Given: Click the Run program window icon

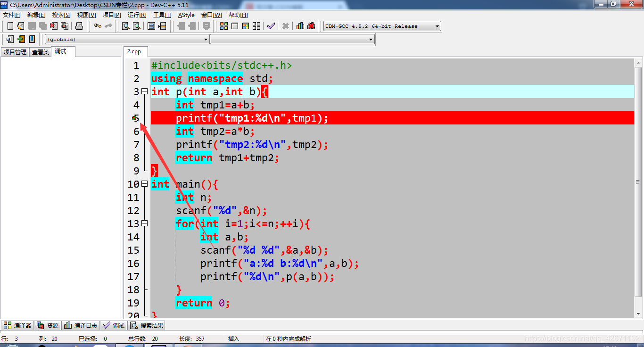Looking at the screenshot, I should (235, 26).
